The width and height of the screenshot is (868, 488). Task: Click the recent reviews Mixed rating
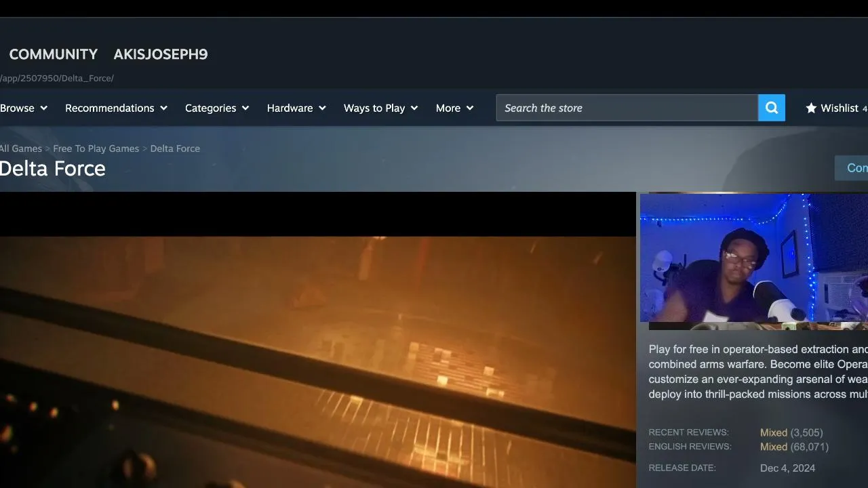click(x=774, y=432)
